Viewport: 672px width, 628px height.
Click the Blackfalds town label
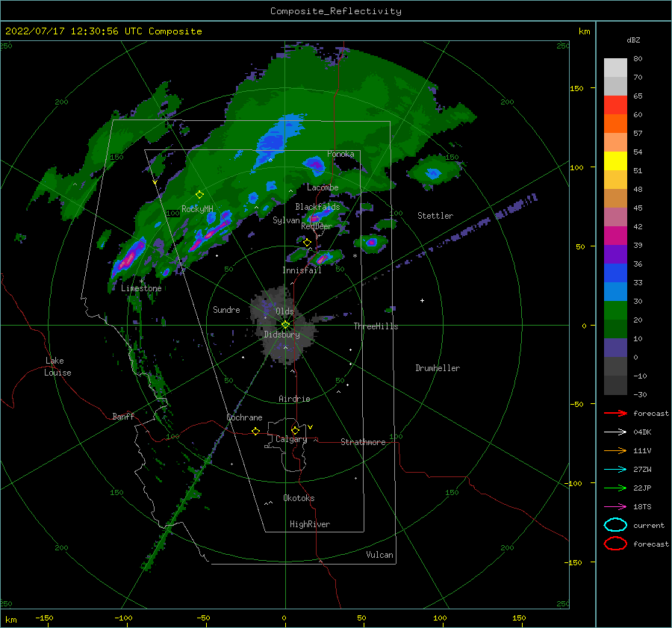pyautogui.click(x=317, y=207)
